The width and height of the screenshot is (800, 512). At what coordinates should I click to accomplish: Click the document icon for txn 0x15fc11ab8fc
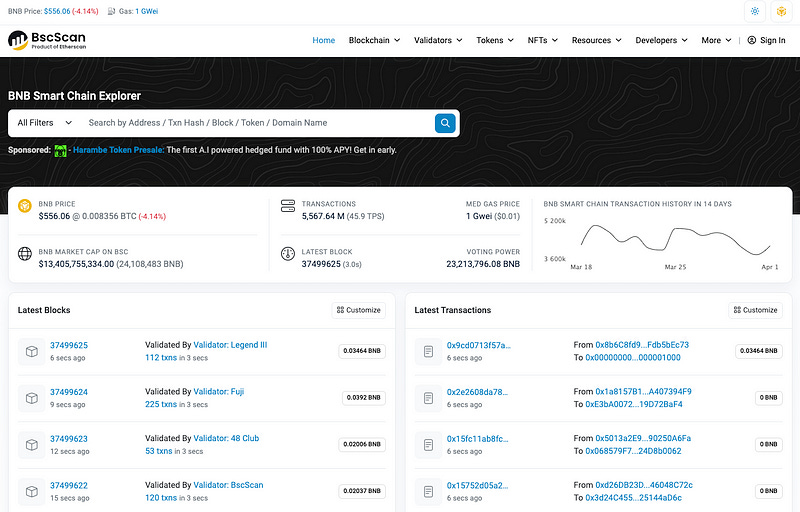coord(429,445)
